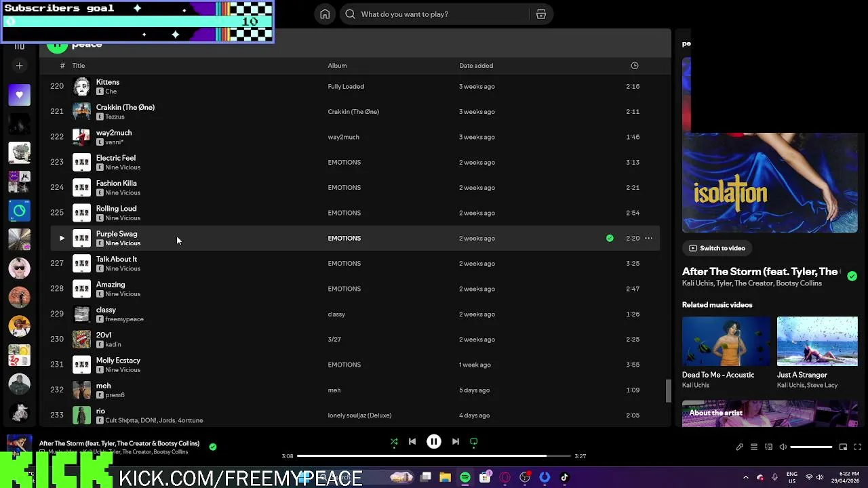Show hidden tray icons chevron
The width and height of the screenshot is (868, 488).
(745, 478)
